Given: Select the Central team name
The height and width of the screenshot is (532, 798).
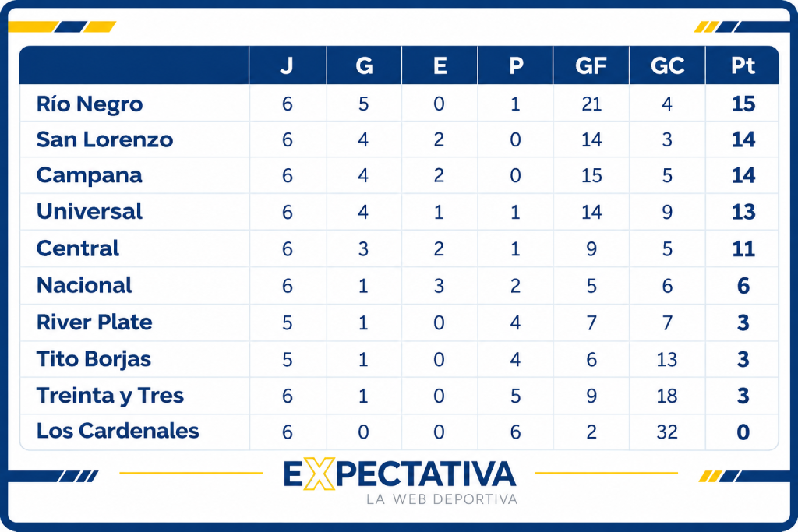Looking at the screenshot, I should coord(78,248).
